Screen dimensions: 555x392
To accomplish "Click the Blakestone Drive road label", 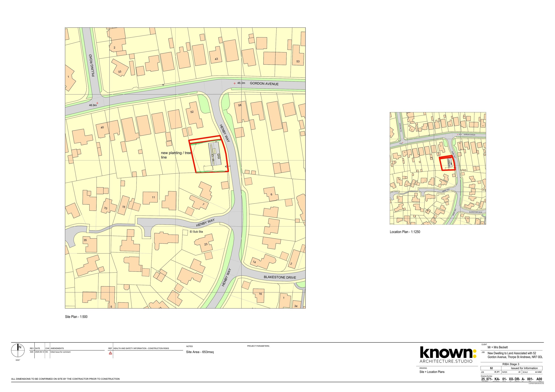I will point(280,277).
